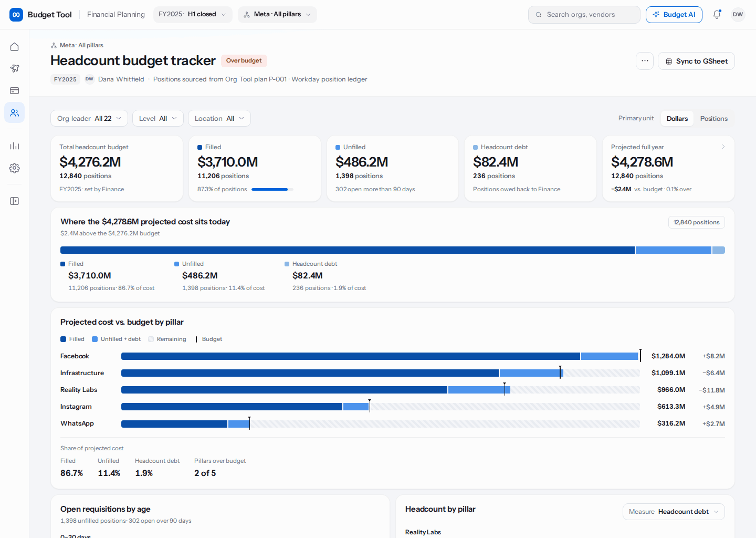Click the Budget Tool infinity logo
756x538 pixels.
[x=16, y=15]
